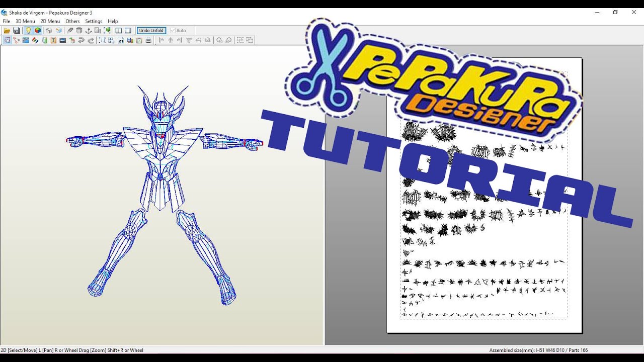The image size is (644, 362).
Task: Click the Undo Unfold button
Action: [151, 31]
